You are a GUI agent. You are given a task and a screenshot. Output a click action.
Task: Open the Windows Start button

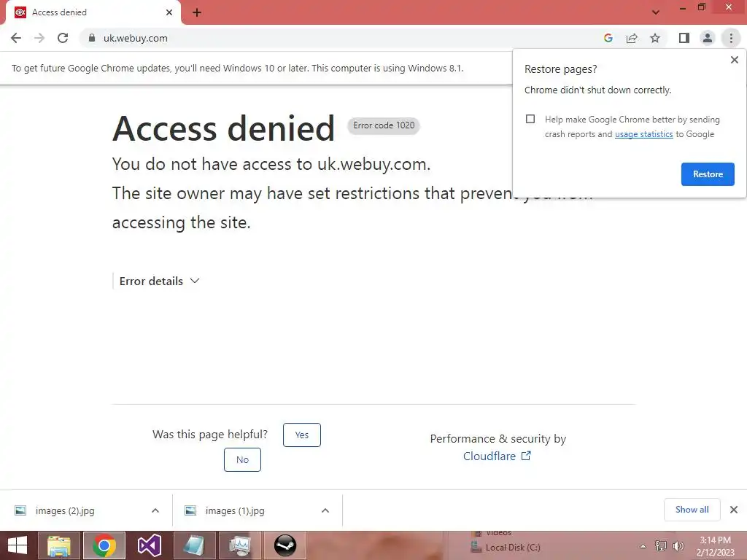pyautogui.click(x=18, y=545)
